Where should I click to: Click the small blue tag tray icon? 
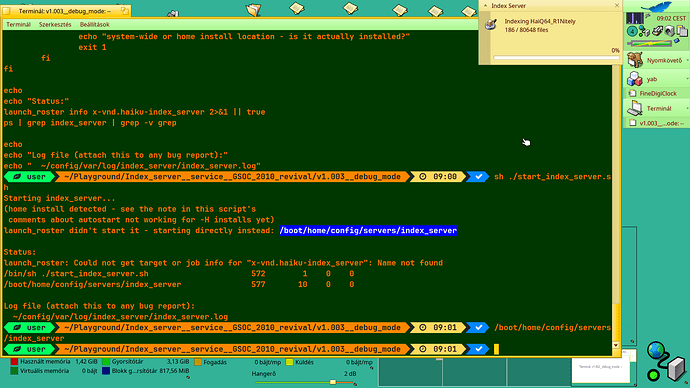coord(677,41)
